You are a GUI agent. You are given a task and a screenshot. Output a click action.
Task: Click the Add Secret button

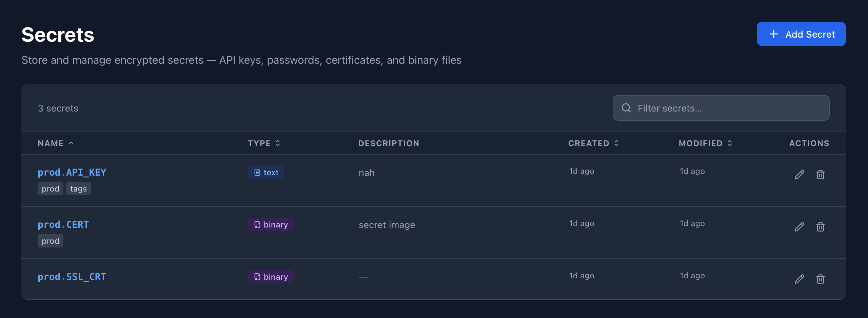click(x=801, y=34)
